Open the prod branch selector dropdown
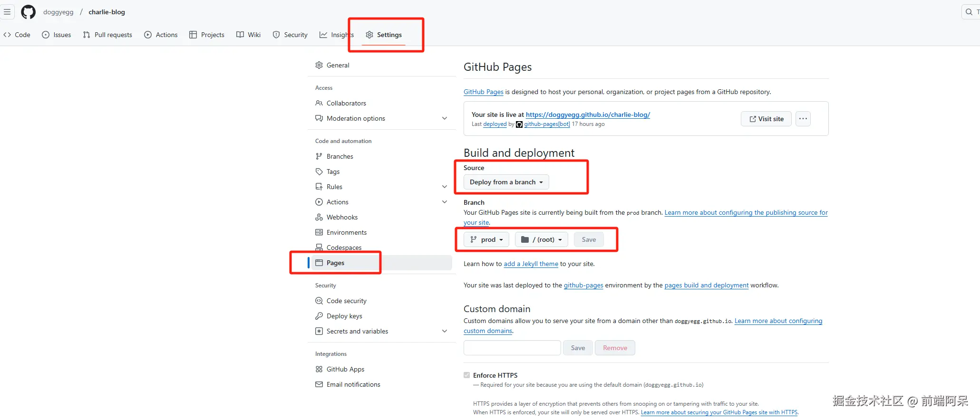980x419 pixels. (486, 239)
